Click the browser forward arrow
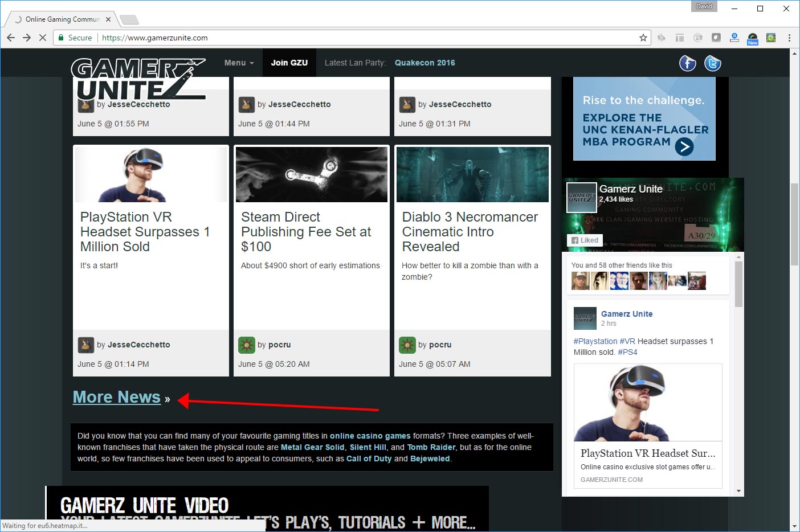Viewport: 800px width, 532px height. (x=27, y=38)
